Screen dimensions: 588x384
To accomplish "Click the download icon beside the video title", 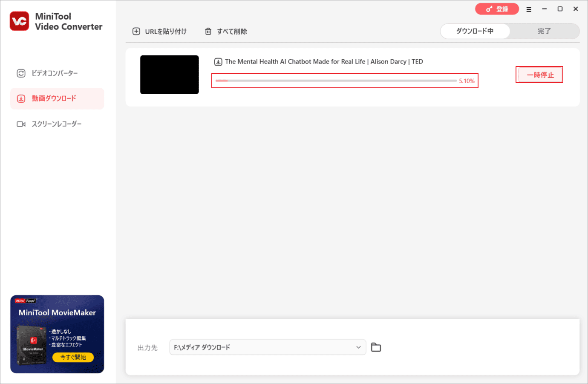I will 218,62.
